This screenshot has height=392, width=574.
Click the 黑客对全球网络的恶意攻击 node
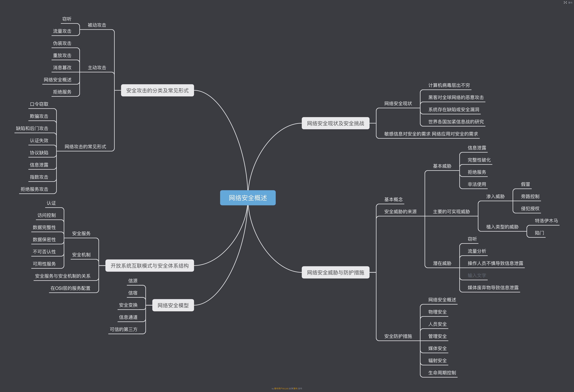point(456,98)
